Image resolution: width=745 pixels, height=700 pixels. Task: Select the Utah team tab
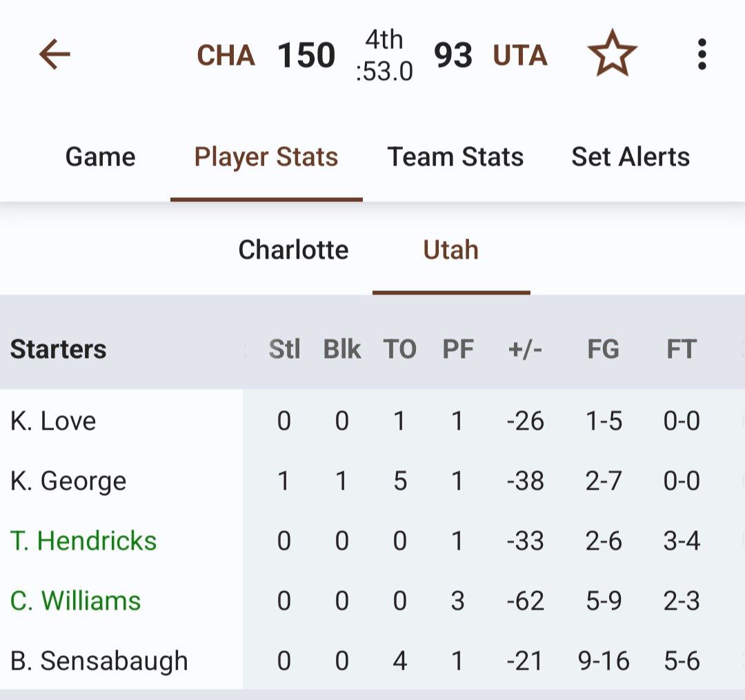tap(450, 250)
